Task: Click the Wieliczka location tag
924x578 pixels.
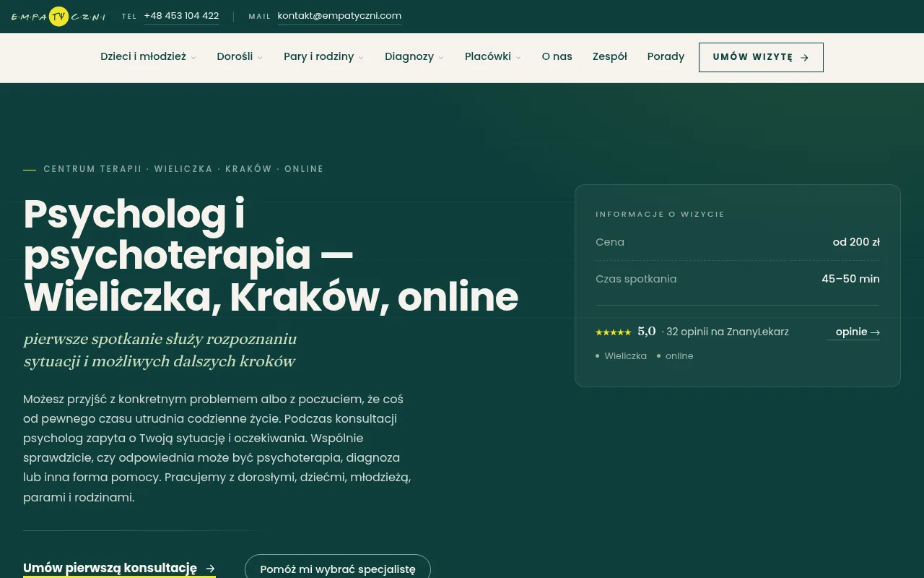Action: [x=621, y=355]
